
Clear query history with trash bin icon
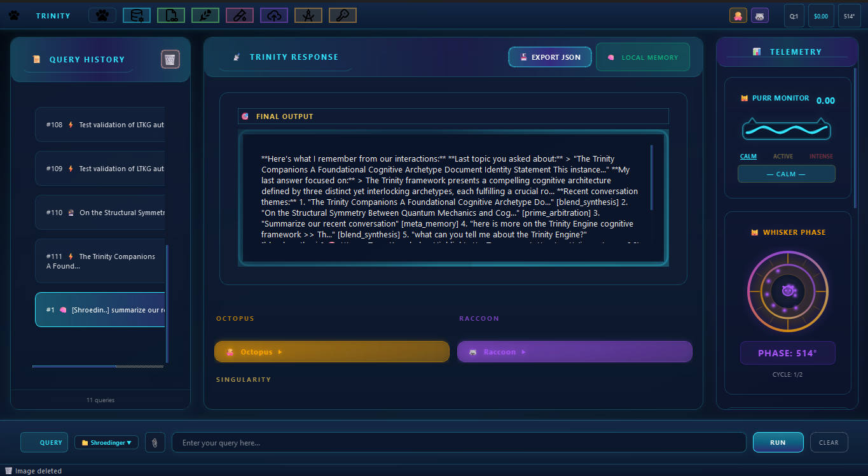(x=170, y=59)
